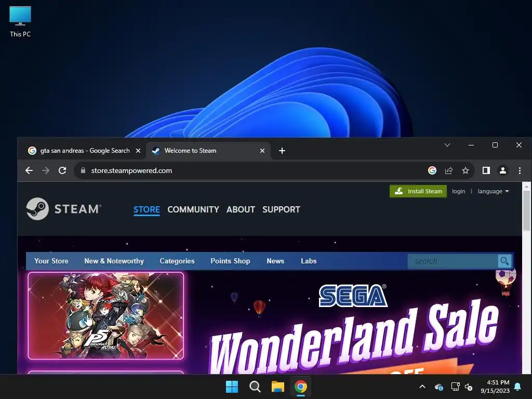This screenshot has width=532, height=399.
Task: Open the language dropdown
Action: point(494,191)
